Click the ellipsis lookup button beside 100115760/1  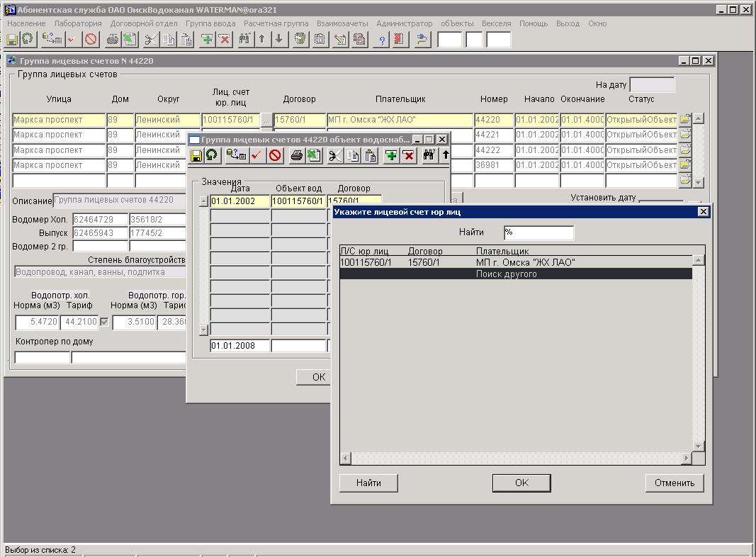coord(266,120)
